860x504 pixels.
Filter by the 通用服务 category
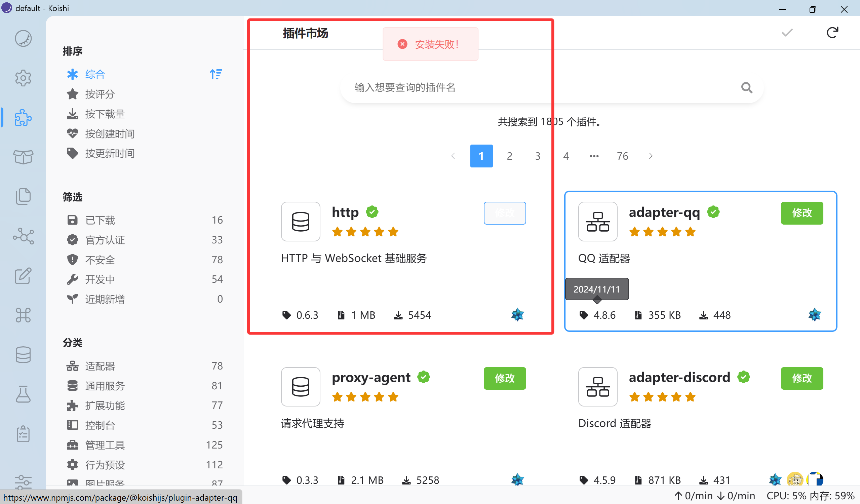coord(144,386)
